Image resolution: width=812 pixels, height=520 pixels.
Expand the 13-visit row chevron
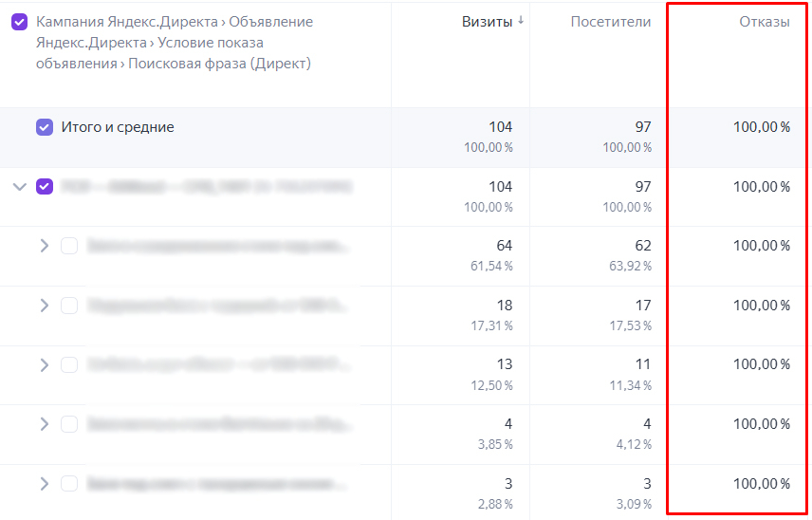point(44,364)
